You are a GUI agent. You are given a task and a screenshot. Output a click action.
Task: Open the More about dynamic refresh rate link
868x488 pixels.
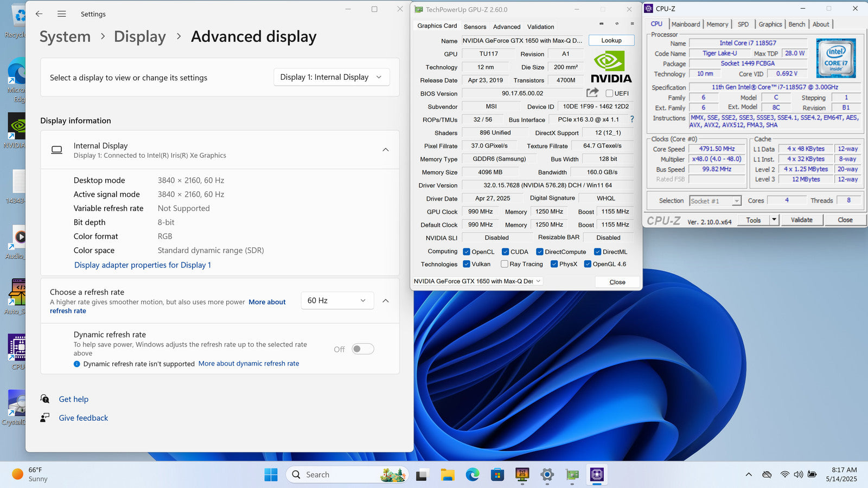tap(248, 363)
